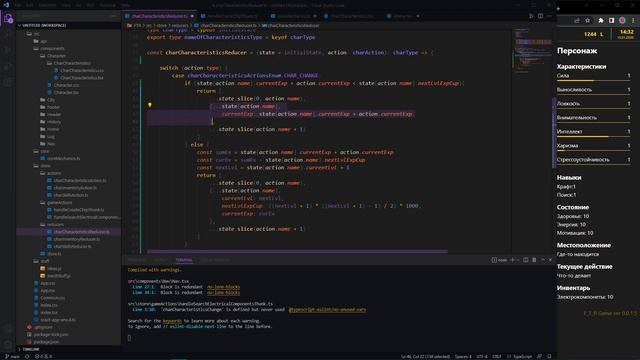Screen dimensions: 640x360
Task: Change end of line CRLF setting
Action: (496, 356)
